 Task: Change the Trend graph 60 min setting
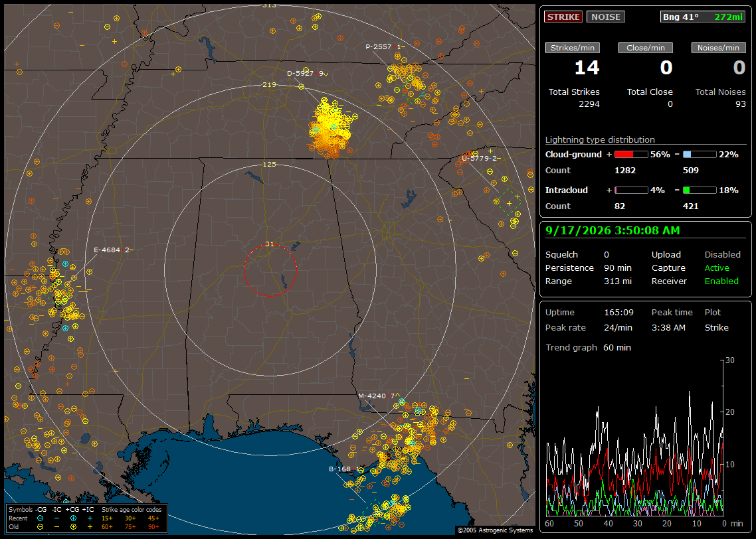click(617, 347)
